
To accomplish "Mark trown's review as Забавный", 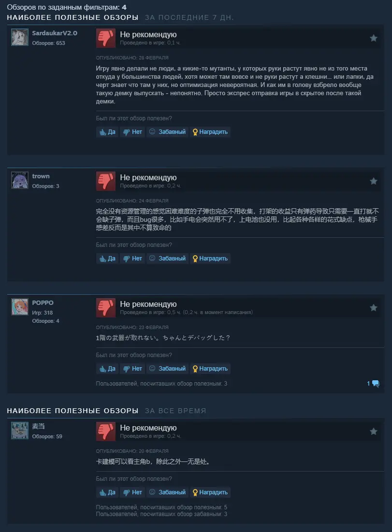I will 167,258.
